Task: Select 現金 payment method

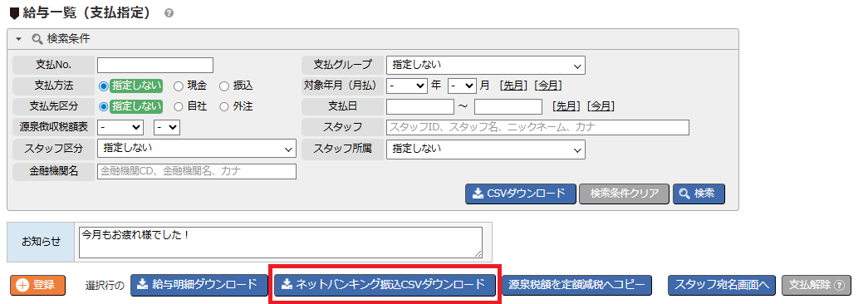Action: point(179,86)
